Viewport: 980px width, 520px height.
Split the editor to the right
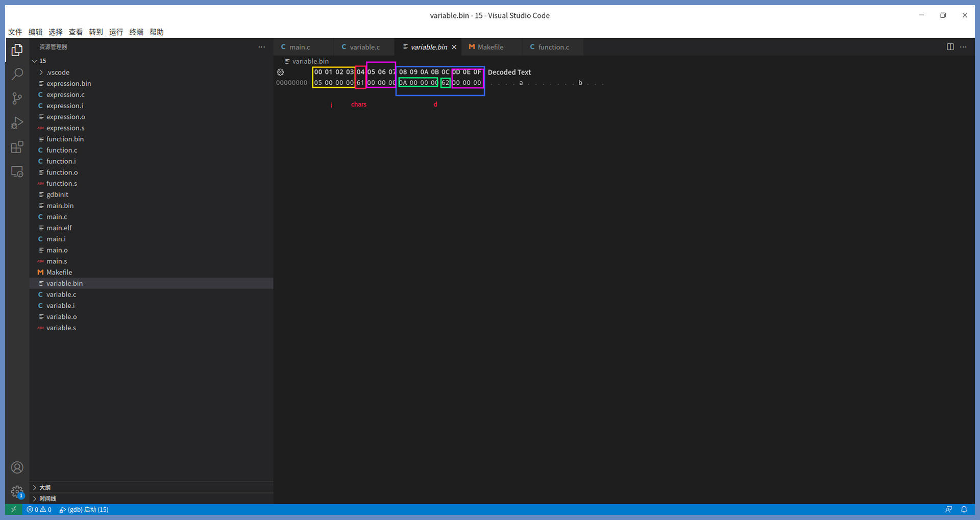click(950, 47)
